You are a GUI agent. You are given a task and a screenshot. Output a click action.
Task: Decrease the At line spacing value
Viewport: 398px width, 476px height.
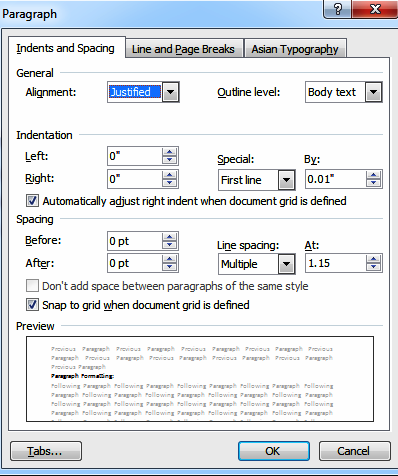(x=373, y=267)
